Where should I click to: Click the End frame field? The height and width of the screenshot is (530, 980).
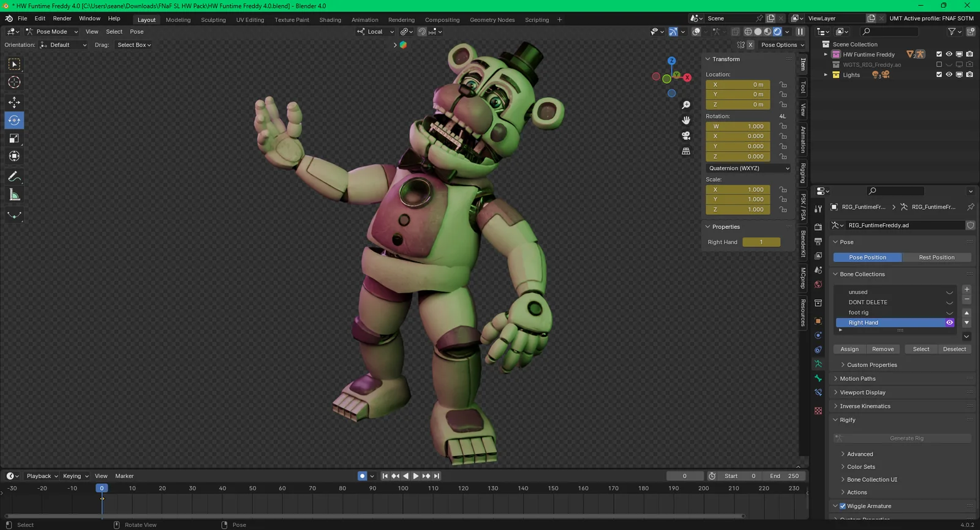783,476
